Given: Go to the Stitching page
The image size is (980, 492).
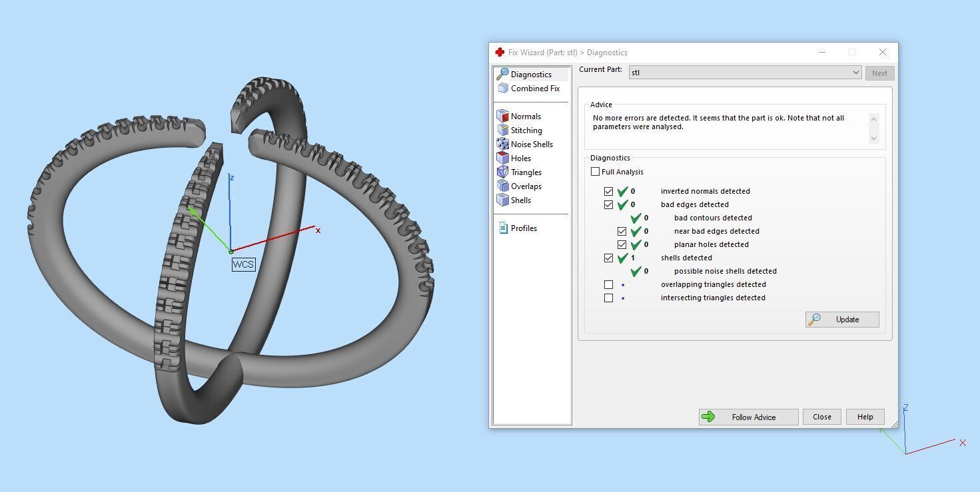Looking at the screenshot, I should point(520,130).
